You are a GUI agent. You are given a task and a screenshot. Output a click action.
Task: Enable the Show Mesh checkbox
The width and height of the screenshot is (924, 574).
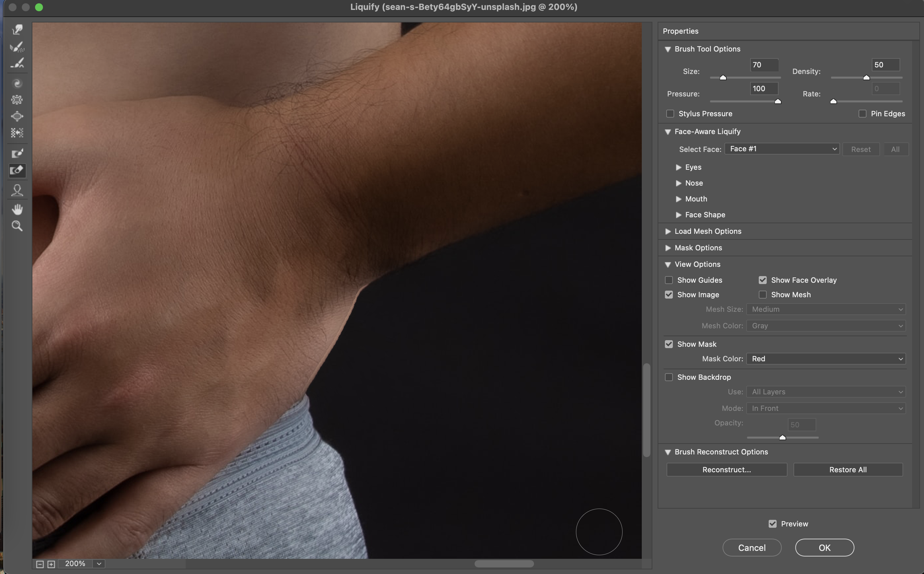[x=763, y=295]
